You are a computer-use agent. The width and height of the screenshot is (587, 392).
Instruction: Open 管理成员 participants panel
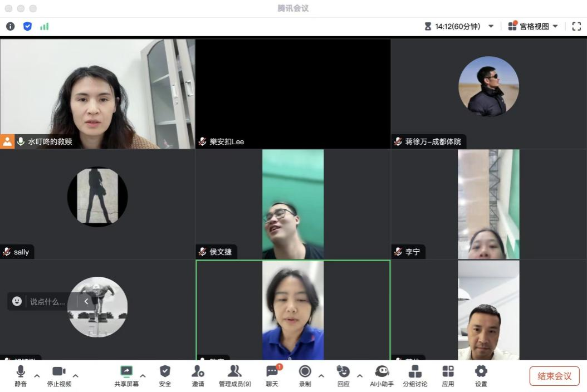pos(234,375)
